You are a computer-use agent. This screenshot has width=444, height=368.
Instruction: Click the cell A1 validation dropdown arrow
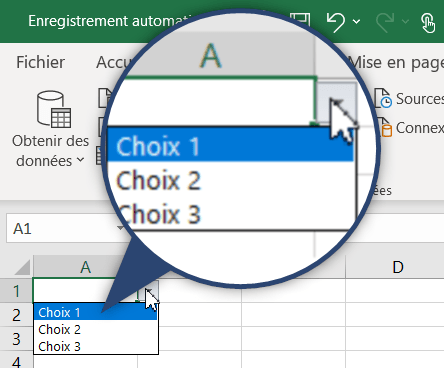click(x=148, y=291)
